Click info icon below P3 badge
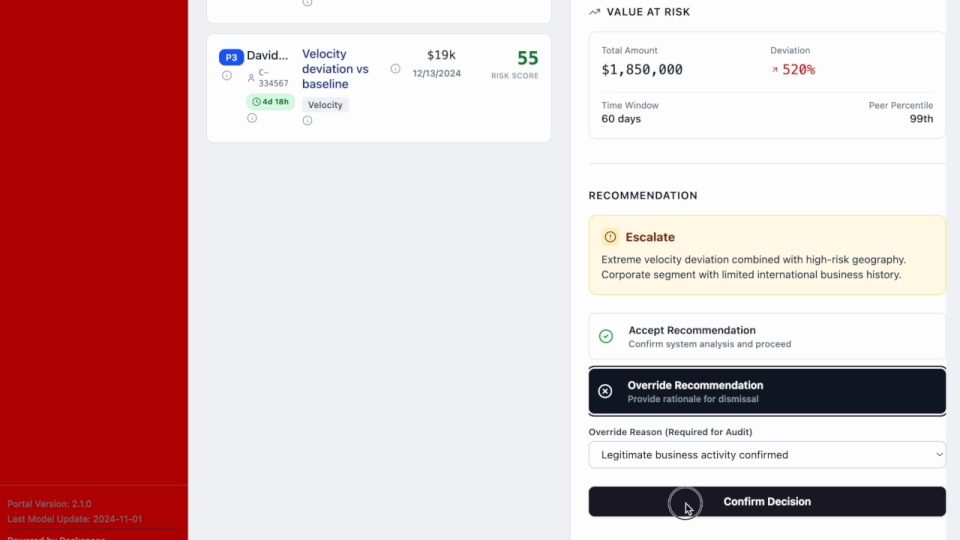The image size is (960, 540). click(x=227, y=76)
